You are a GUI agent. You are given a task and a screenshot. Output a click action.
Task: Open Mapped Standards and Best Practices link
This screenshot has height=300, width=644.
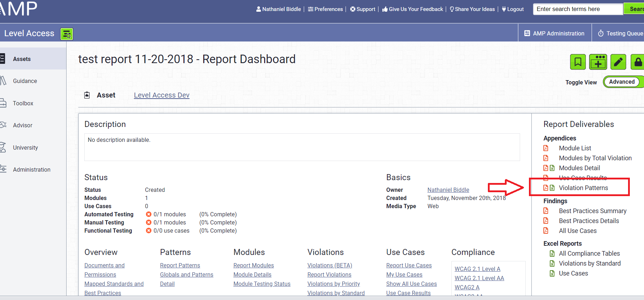coord(114,288)
